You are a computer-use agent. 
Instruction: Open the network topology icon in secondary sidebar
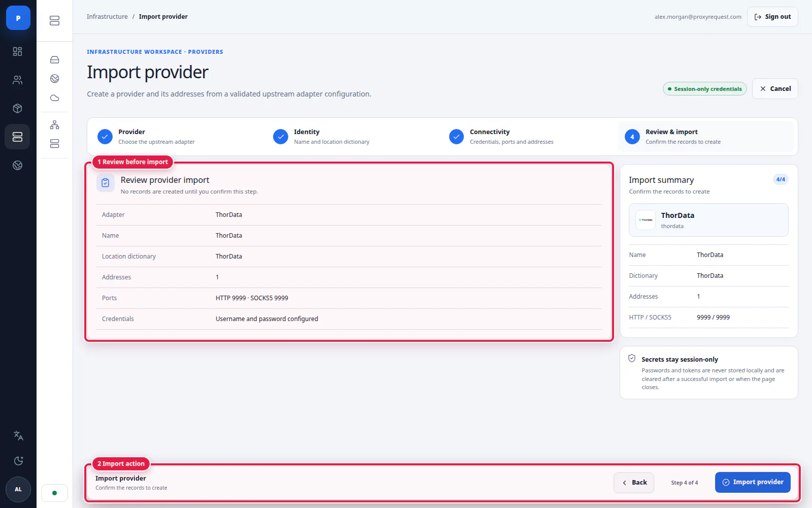click(55, 125)
